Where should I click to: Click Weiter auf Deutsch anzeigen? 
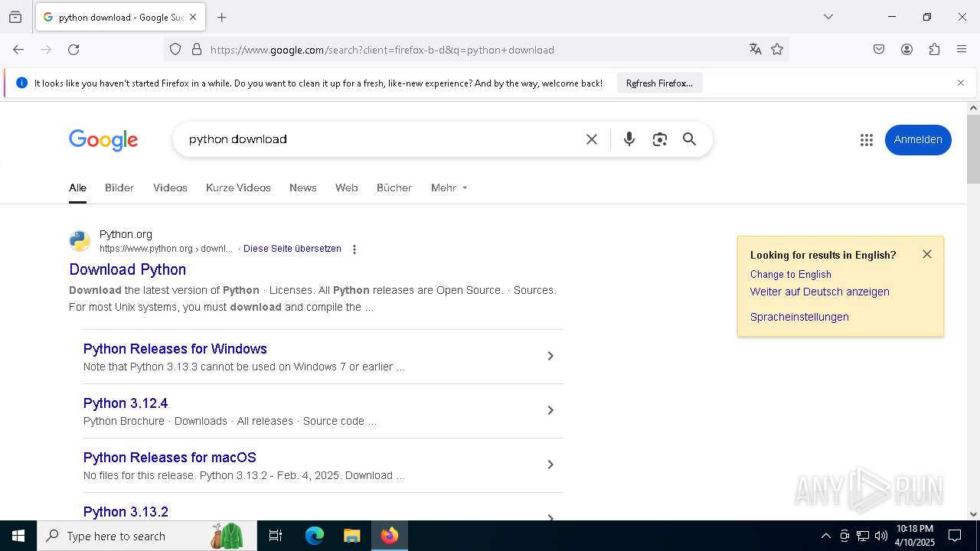coord(820,292)
